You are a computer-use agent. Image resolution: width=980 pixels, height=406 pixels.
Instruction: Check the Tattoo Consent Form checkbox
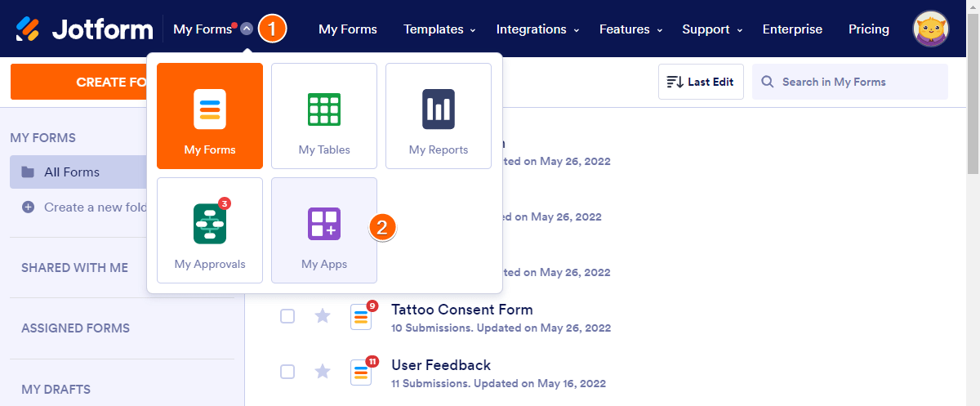287,316
